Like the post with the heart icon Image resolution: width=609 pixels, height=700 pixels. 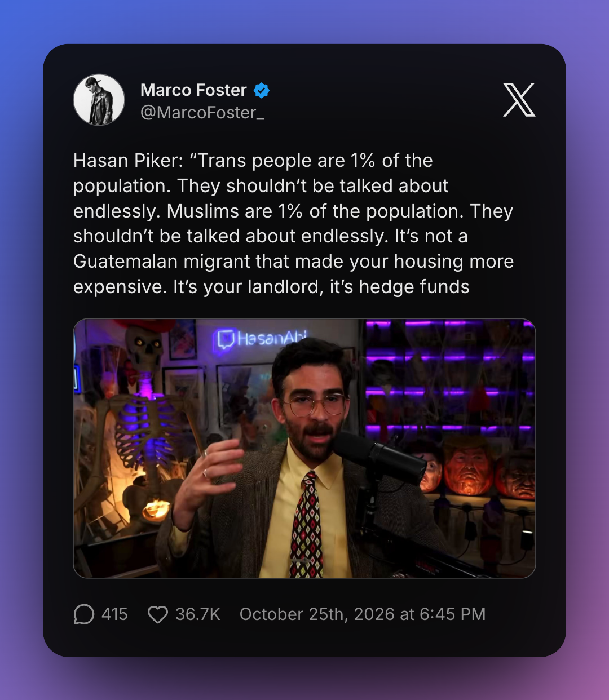pos(158,614)
